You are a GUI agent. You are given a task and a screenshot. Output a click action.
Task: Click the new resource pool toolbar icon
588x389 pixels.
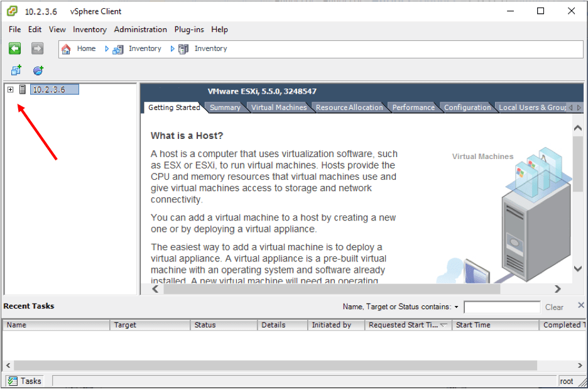[38, 70]
